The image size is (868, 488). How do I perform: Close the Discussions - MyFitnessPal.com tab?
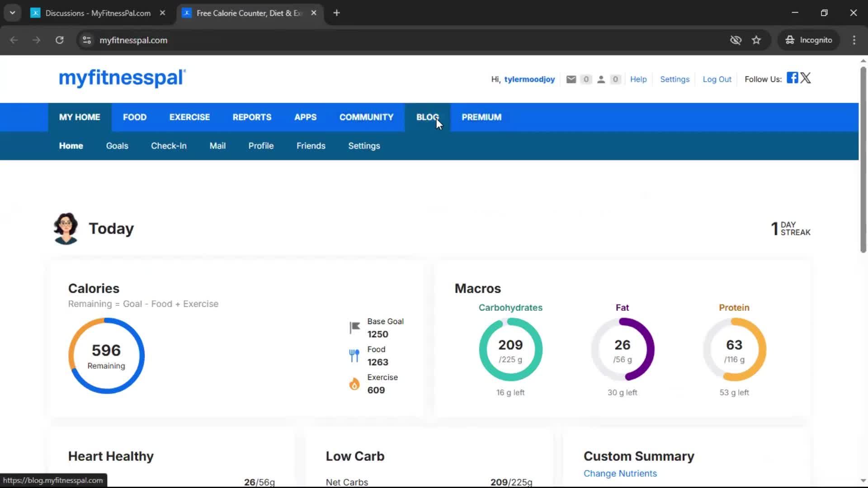162,13
